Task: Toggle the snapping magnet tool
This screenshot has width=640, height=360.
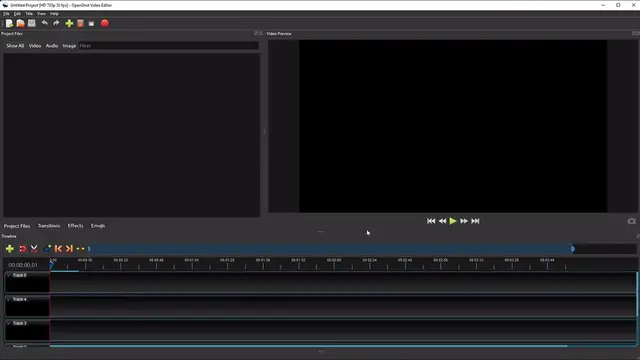Action: coord(22,249)
